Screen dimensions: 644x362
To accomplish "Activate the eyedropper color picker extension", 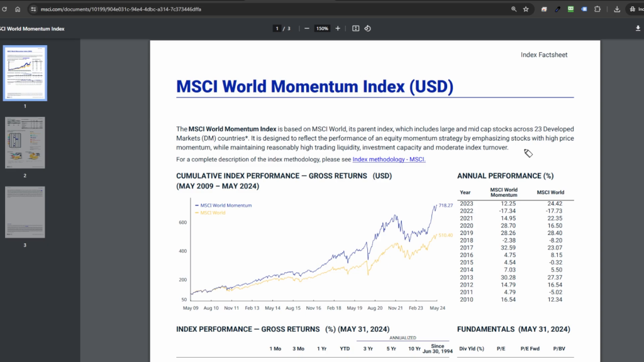I will [x=557, y=9].
